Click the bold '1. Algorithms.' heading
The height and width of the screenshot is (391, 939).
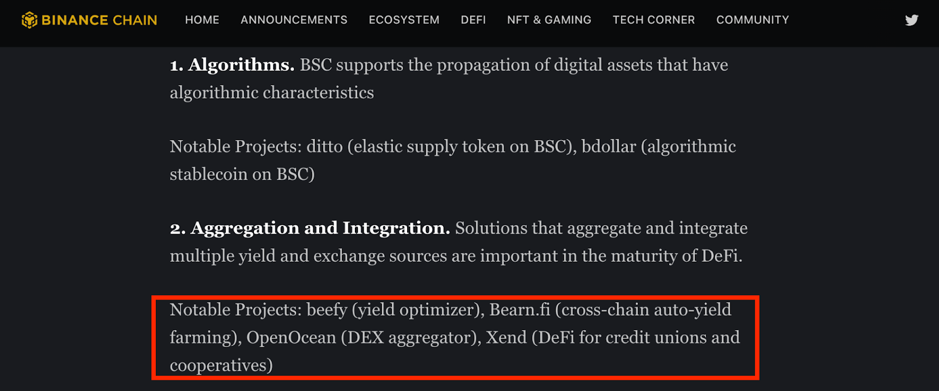[x=232, y=65]
